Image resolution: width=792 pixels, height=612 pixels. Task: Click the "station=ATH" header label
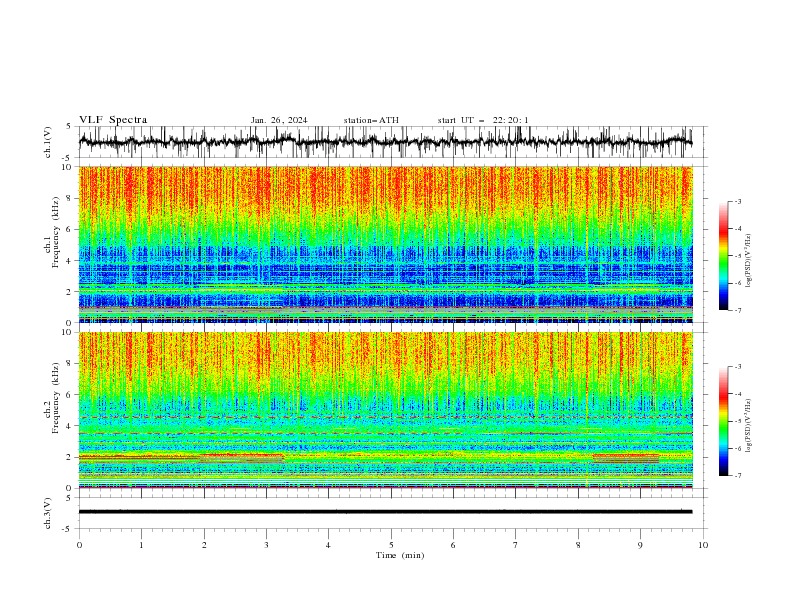(x=371, y=120)
